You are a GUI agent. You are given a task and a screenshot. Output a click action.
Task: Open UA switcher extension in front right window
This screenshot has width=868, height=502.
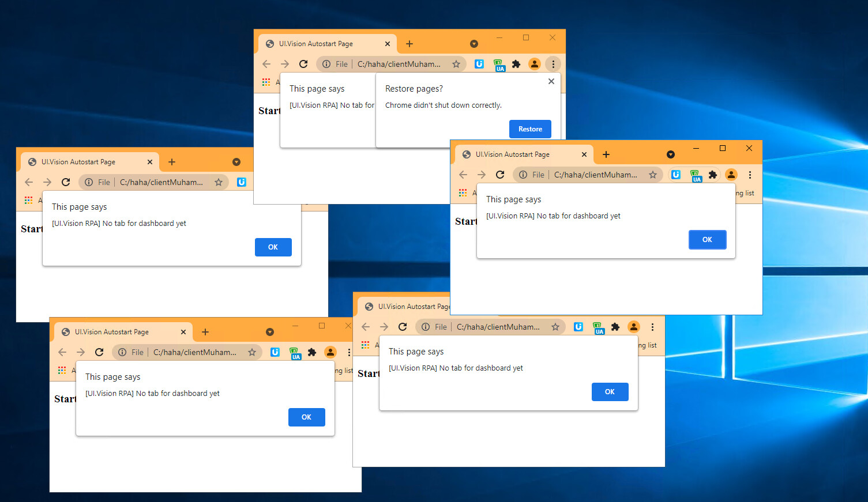696,175
